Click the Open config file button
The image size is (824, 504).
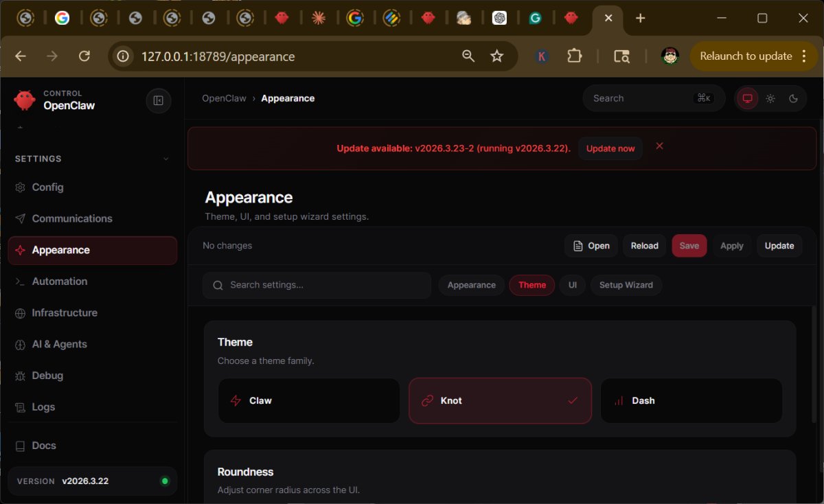click(x=591, y=246)
